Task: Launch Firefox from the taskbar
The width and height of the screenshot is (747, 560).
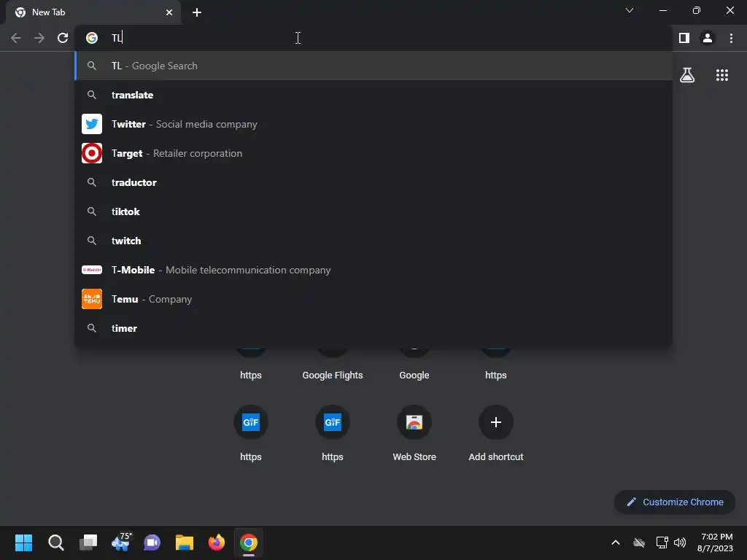Action: coord(216,542)
